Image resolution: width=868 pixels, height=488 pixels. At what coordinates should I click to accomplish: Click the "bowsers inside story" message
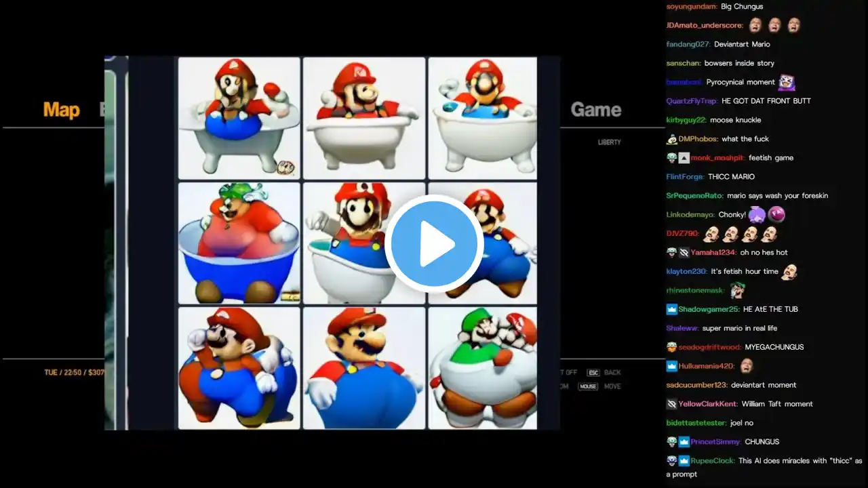pos(739,63)
